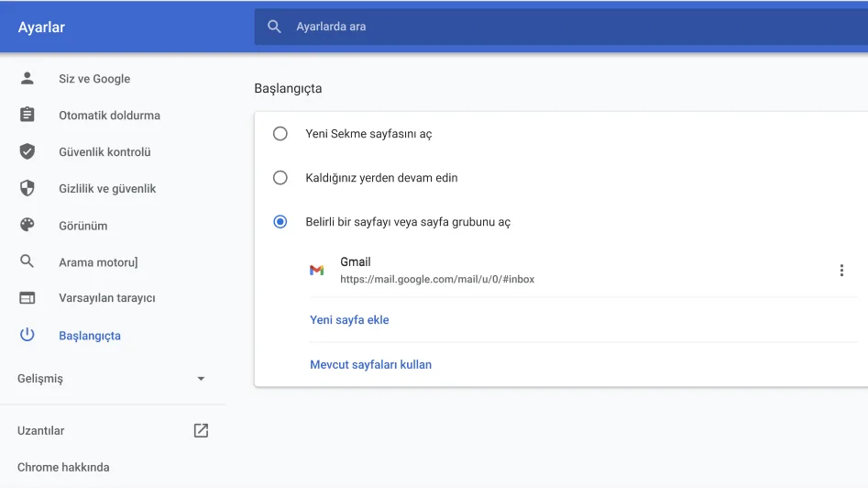
Task: Click the palette icon for Görünüm
Action: 27,226
